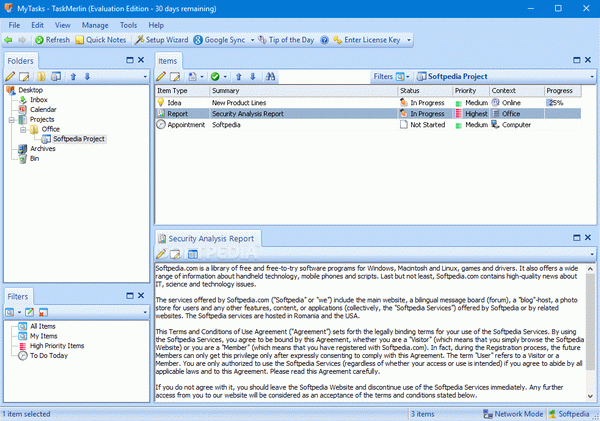The height and width of the screenshot is (421, 600).
Task: Open the dropdown beside the green checkmark
Action: coord(225,77)
